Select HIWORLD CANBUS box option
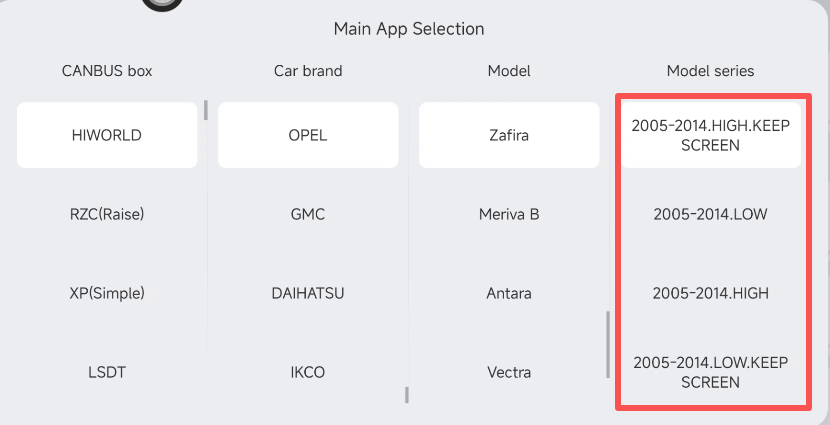Viewport: 830px width, 425px height. (x=107, y=135)
